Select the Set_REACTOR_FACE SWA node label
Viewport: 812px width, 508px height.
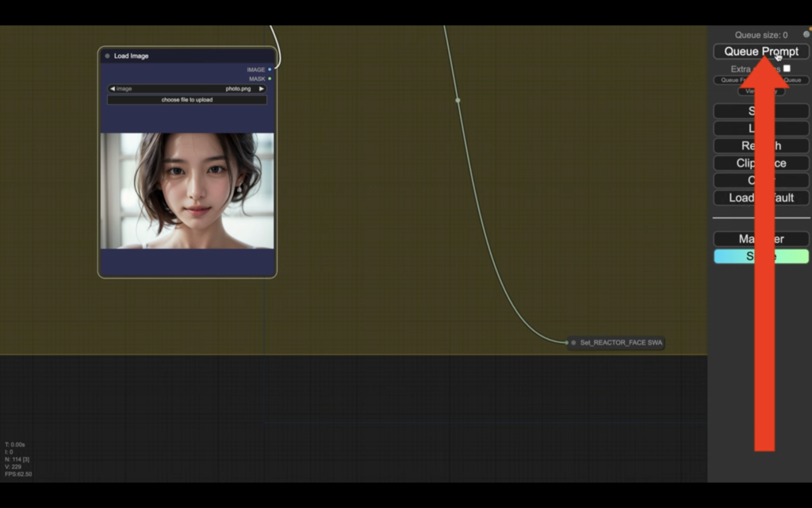[620, 343]
